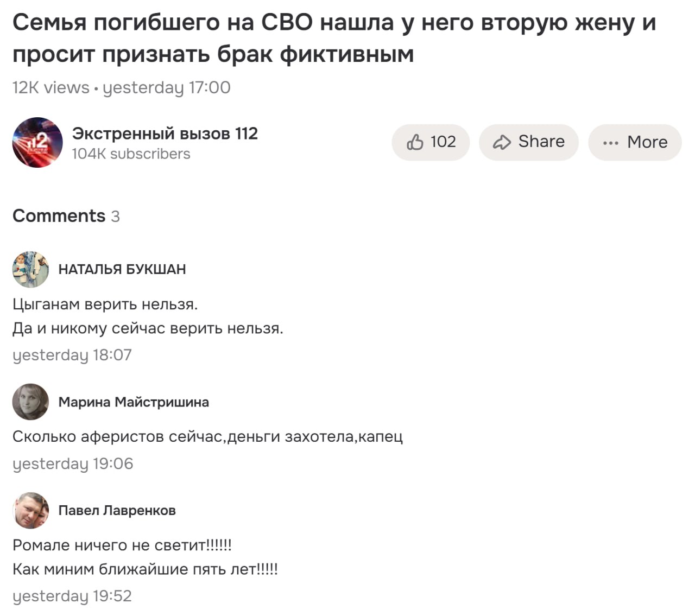Click the Comments section heading
Viewport: 695px width, 616px height.
pyautogui.click(x=59, y=216)
